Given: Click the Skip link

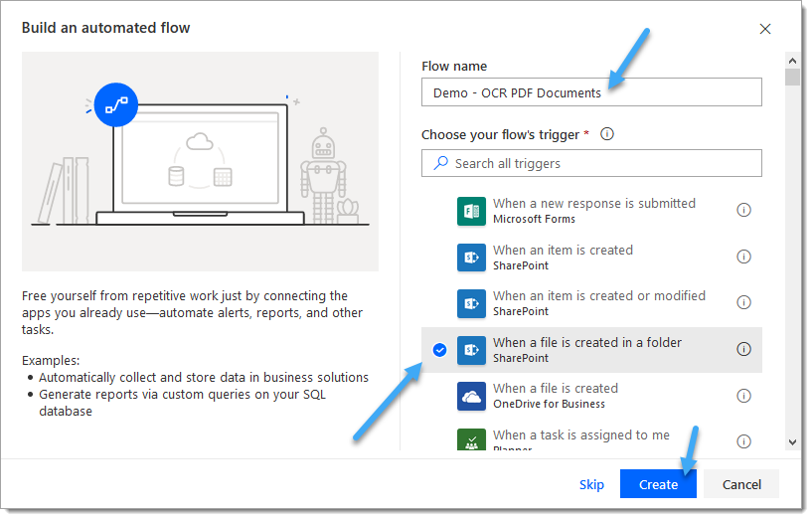Looking at the screenshot, I should tap(591, 484).
